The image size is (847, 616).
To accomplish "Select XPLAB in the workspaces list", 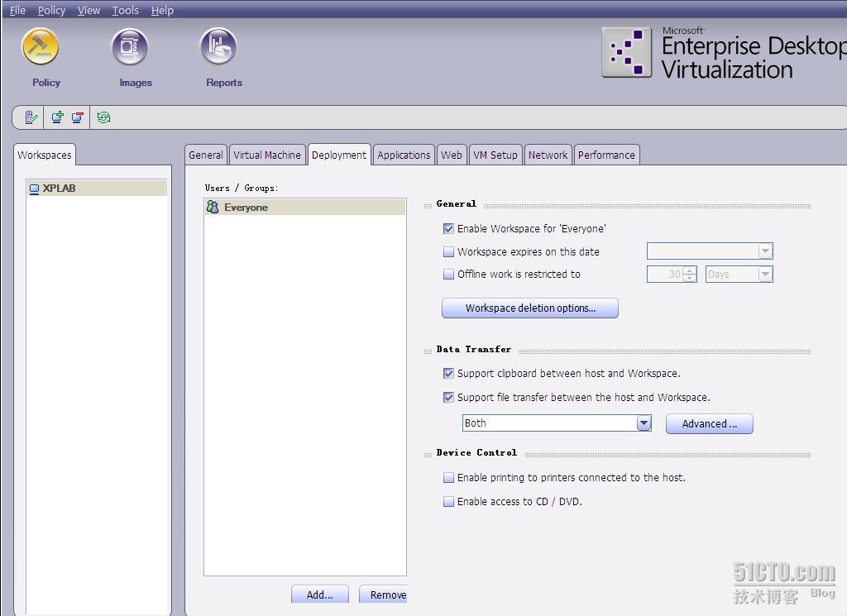I will (x=98, y=189).
